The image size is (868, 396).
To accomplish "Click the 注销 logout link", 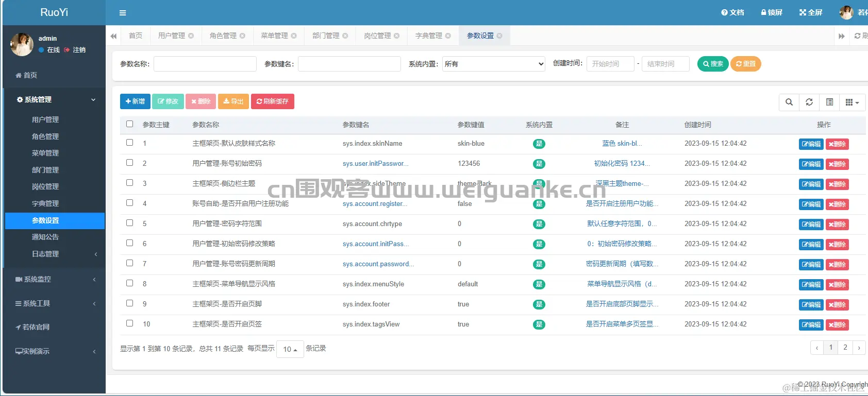I will [x=75, y=50].
